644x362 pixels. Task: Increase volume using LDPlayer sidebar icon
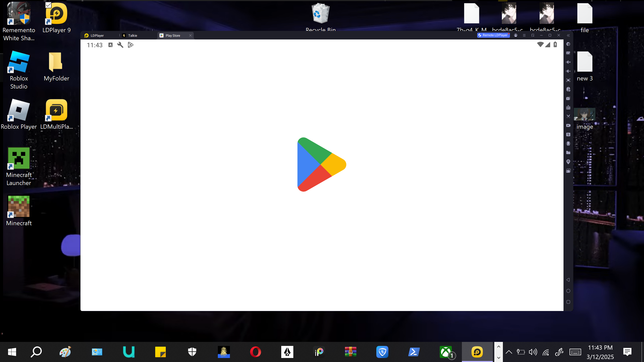click(568, 62)
